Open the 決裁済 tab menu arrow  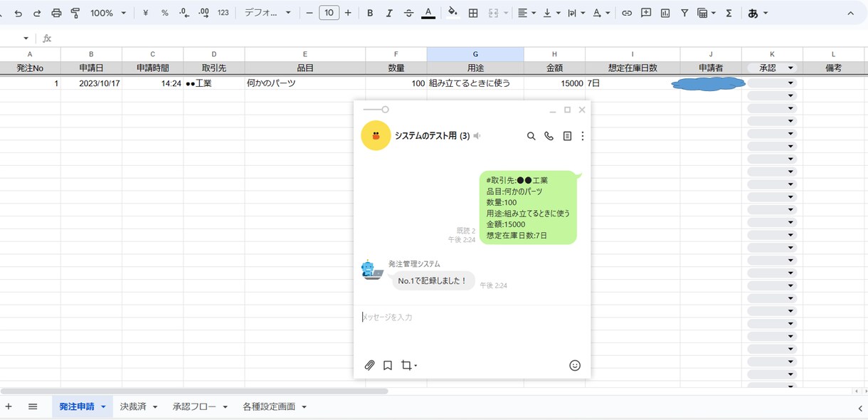click(x=155, y=407)
